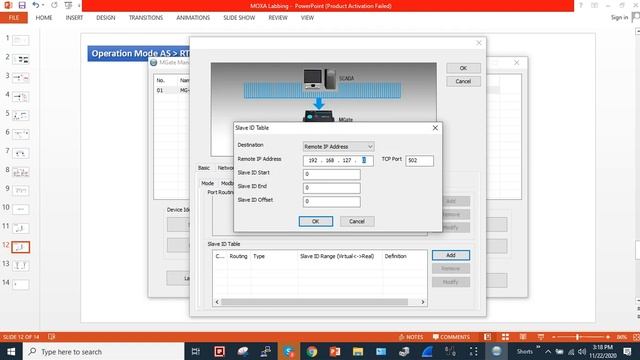The height and width of the screenshot is (360, 640).
Task: Select slide 13 thumbnail
Action: tap(20, 266)
